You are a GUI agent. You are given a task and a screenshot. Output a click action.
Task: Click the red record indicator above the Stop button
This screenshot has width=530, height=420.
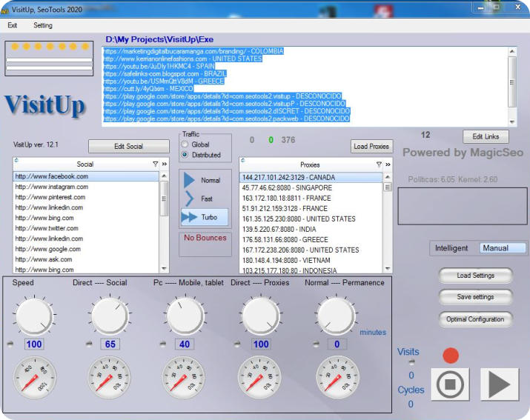point(451,356)
